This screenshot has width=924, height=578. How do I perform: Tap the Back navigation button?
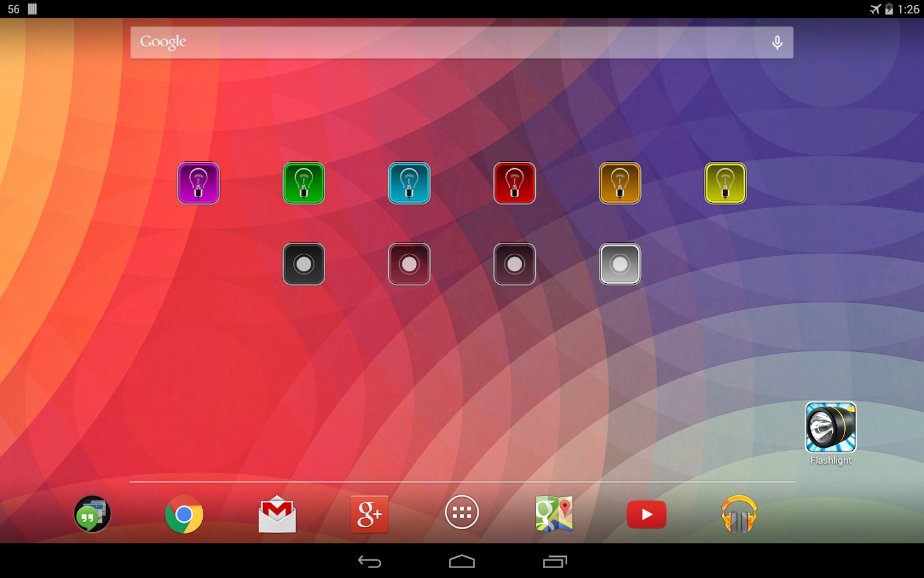[x=370, y=562]
